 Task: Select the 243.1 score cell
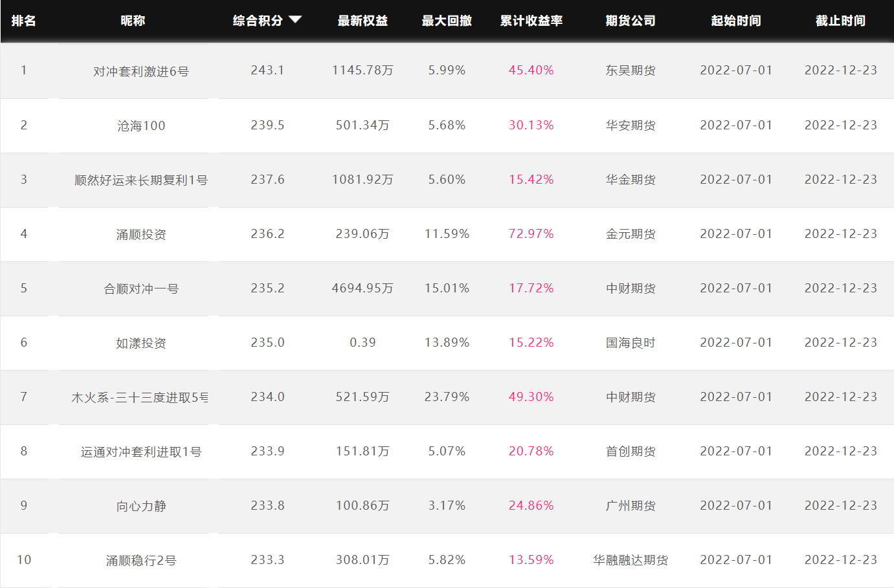267,70
